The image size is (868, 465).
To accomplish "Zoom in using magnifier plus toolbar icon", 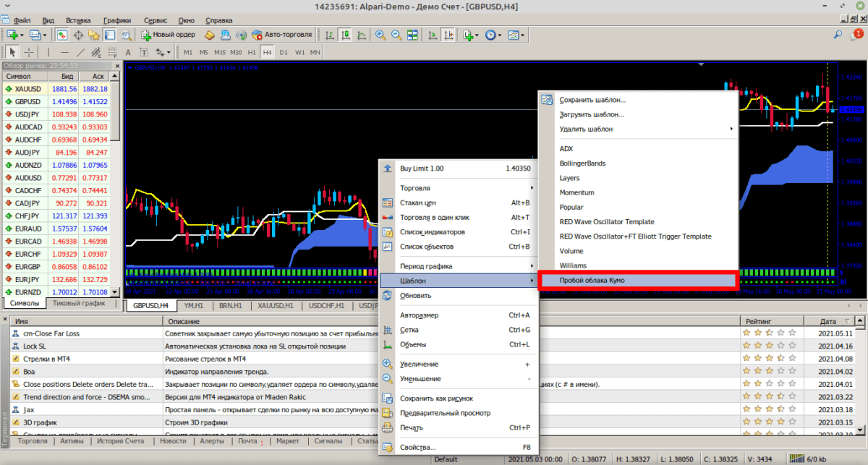I will pos(380,35).
